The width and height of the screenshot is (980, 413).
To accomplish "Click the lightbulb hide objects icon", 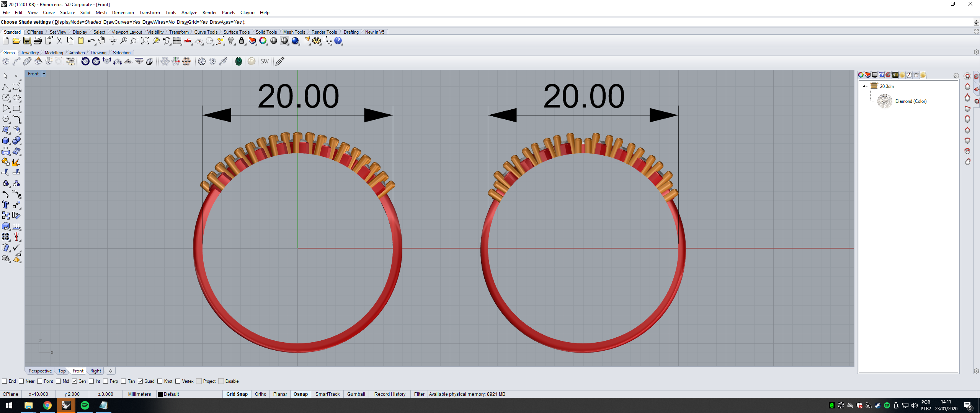I will 231,41.
